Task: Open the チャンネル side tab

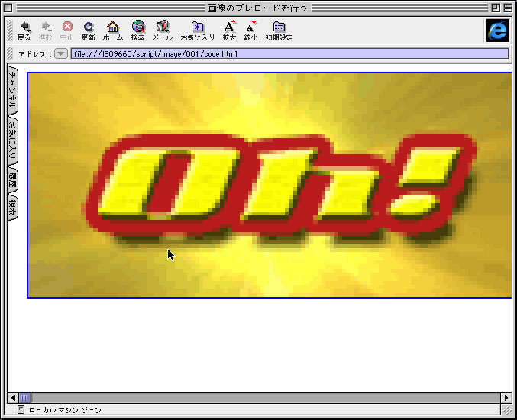Action: coord(13,91)
